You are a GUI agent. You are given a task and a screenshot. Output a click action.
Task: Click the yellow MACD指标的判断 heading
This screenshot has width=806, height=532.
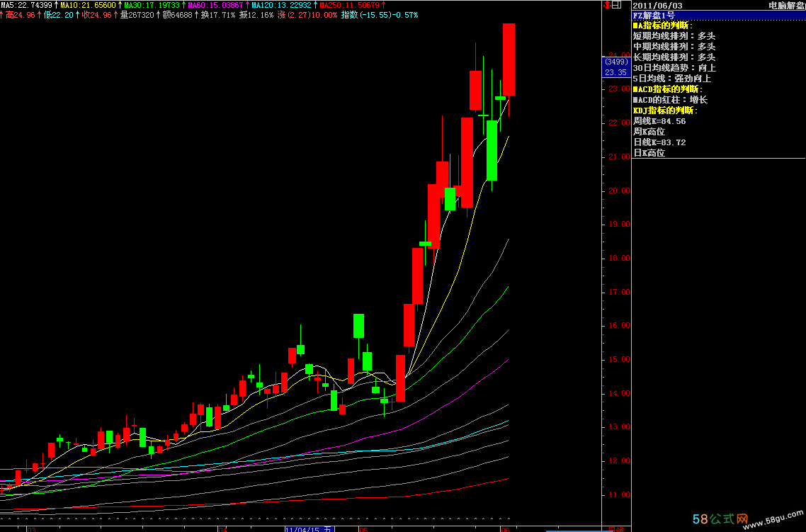click(667, 89)
